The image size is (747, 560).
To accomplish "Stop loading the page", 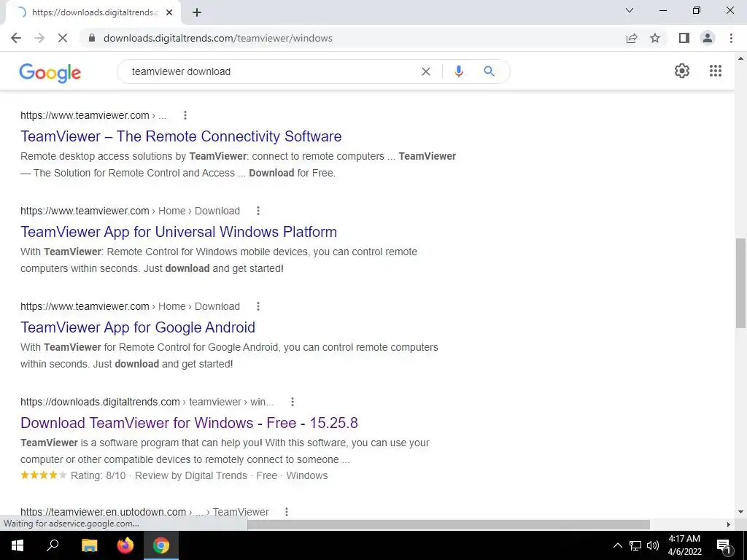I will (63, 38).
